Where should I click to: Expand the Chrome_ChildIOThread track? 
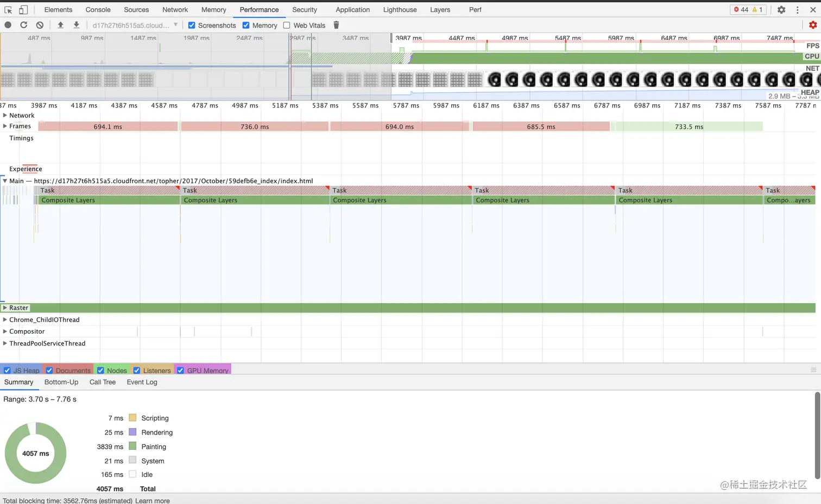pos(5,320)
